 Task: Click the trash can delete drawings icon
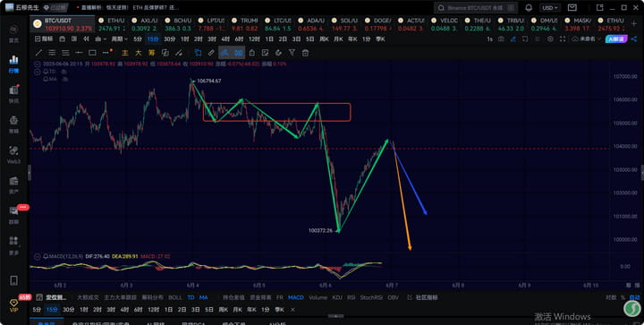click(305, 53)
